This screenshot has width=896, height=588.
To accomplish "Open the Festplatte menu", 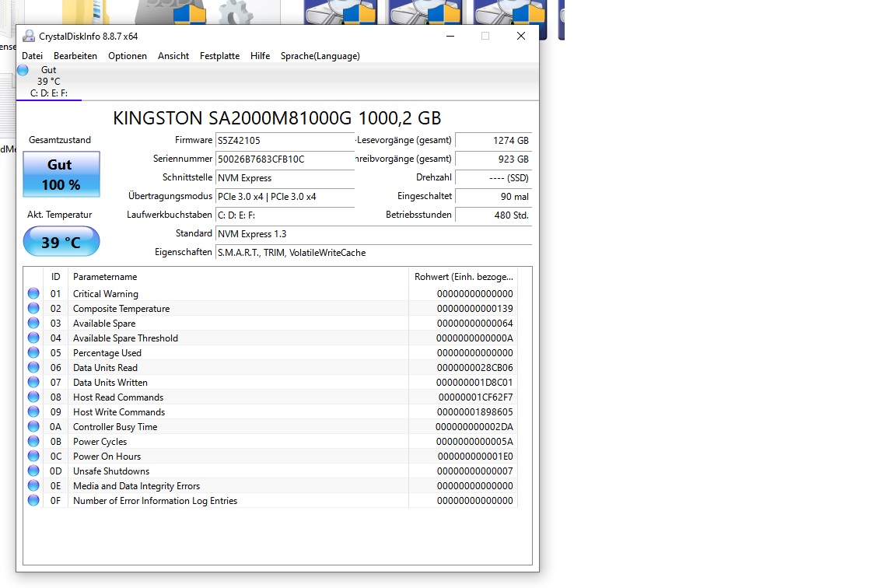I will [219, 56].
